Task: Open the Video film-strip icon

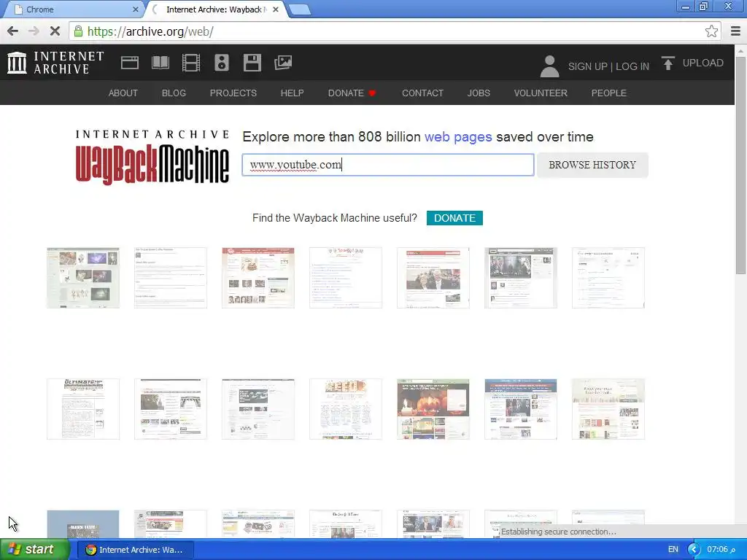Action: point(191,63)
